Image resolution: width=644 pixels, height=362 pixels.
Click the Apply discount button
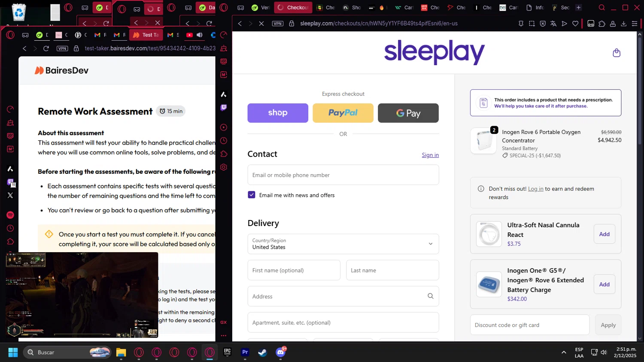pyautogui.click(x=608, y=325)
